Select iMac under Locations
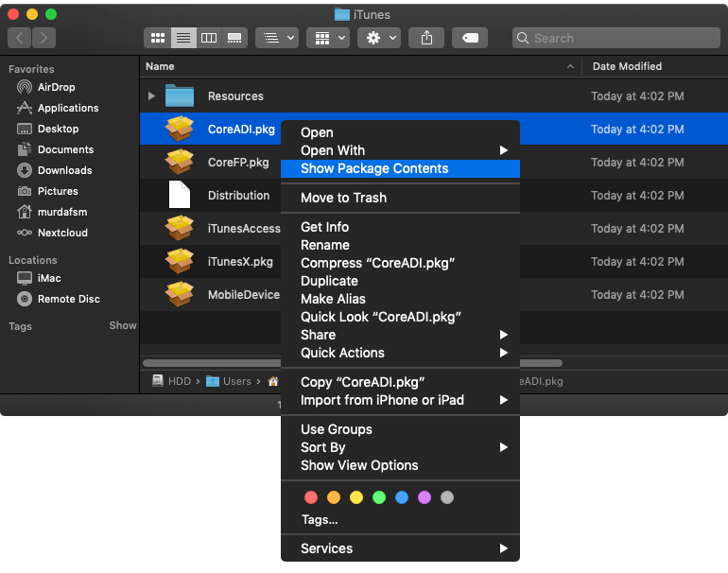Viewport: 728px width, 573px height. (x=39, y=278)
